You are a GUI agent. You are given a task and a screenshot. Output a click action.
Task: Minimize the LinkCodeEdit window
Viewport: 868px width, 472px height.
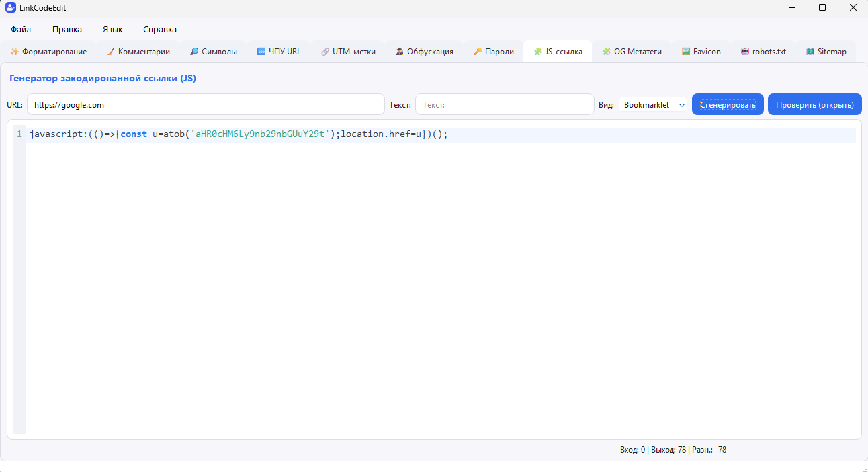791,8
